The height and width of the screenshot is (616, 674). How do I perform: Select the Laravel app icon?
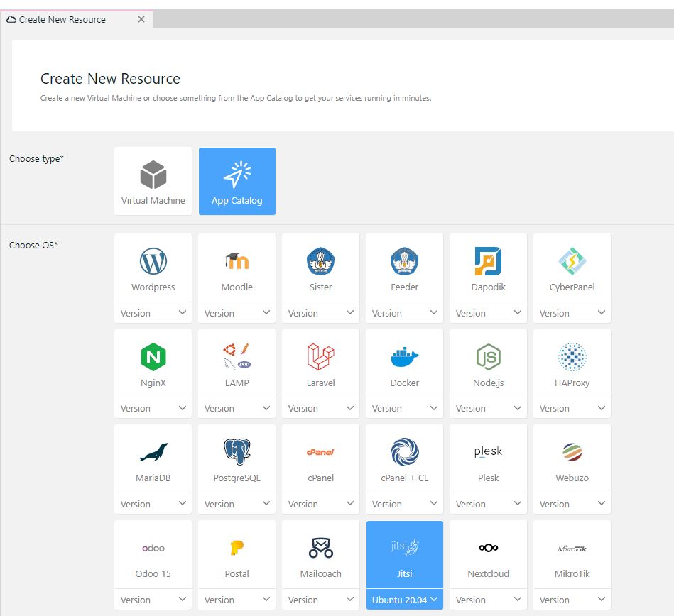tap(320, 357)
